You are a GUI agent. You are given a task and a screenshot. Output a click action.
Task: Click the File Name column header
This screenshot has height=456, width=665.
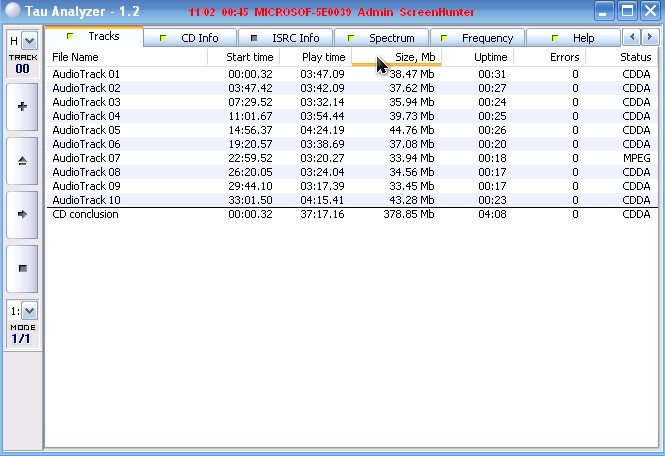(x=128, y=57)
